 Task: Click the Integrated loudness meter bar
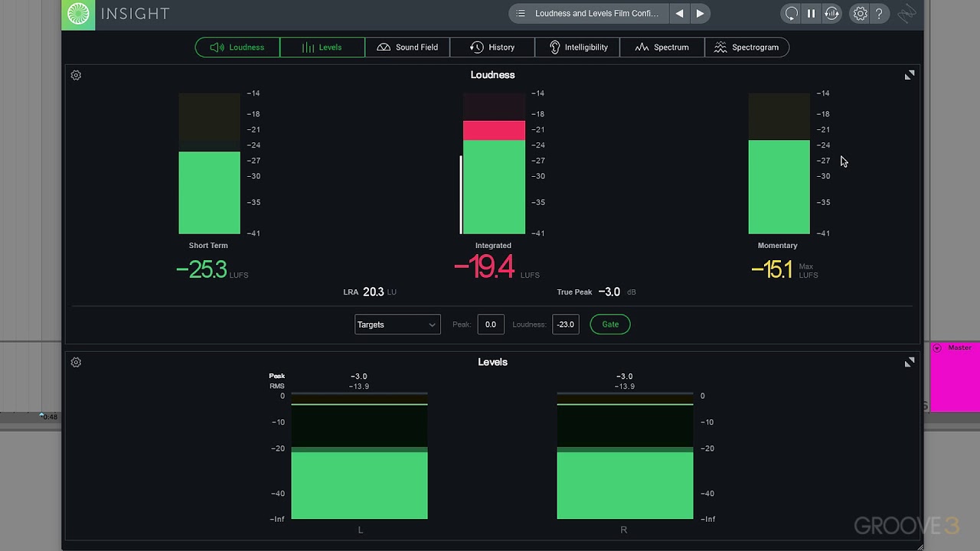[494, 164]
